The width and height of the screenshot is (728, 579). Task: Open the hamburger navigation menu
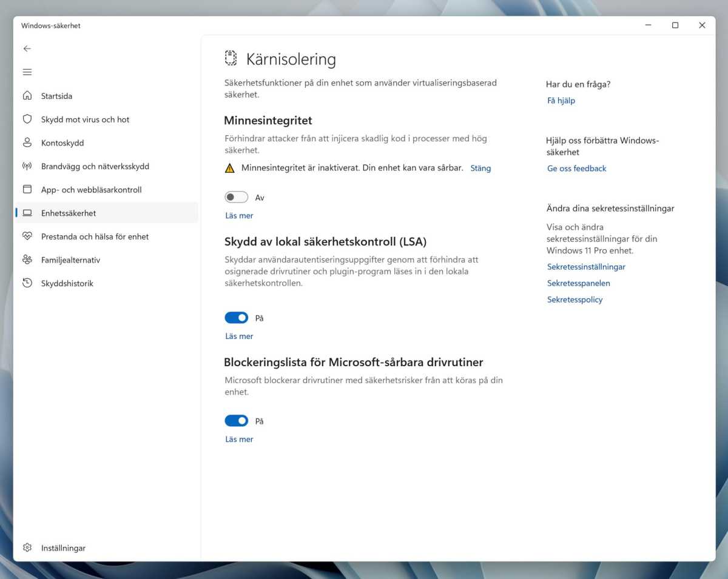(27, 72)
